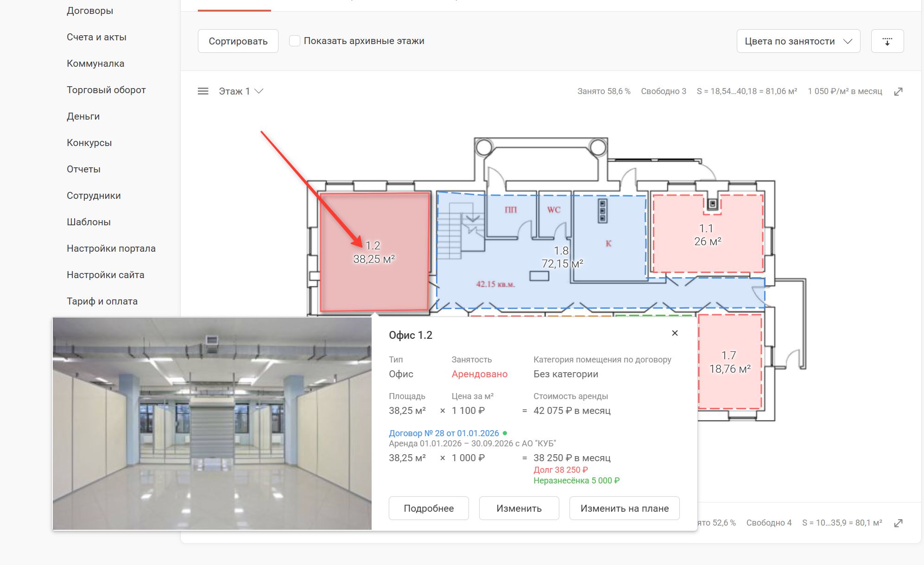924x565 pixels.
Task: Expand the Этаж 1 dropdown chevron
Action: [259, 91]
